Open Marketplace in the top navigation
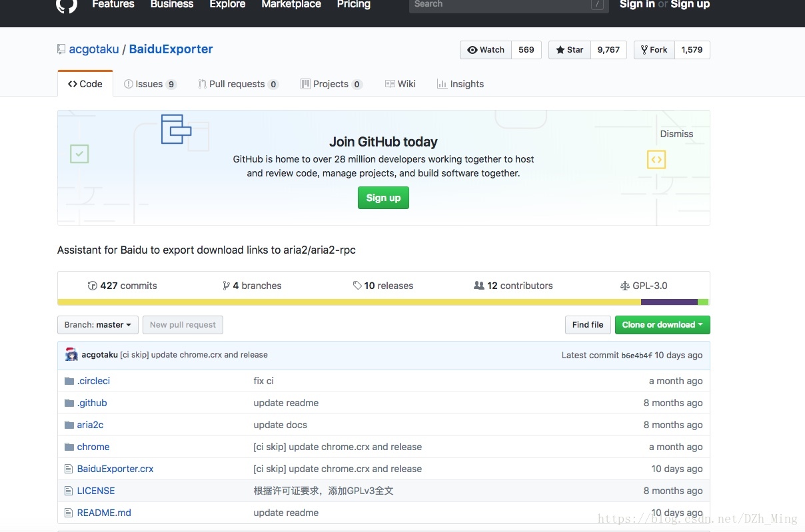Image resolution: width=805 pixels, height=532 pixels. click(291, 4)
